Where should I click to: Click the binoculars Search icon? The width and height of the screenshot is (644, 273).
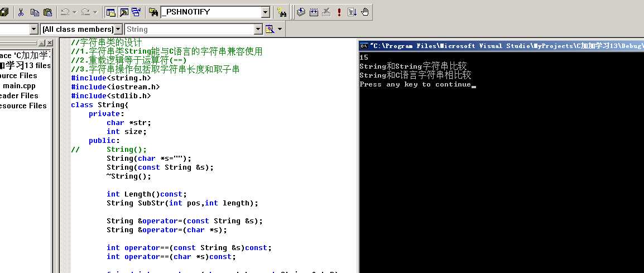coord(282,12)
